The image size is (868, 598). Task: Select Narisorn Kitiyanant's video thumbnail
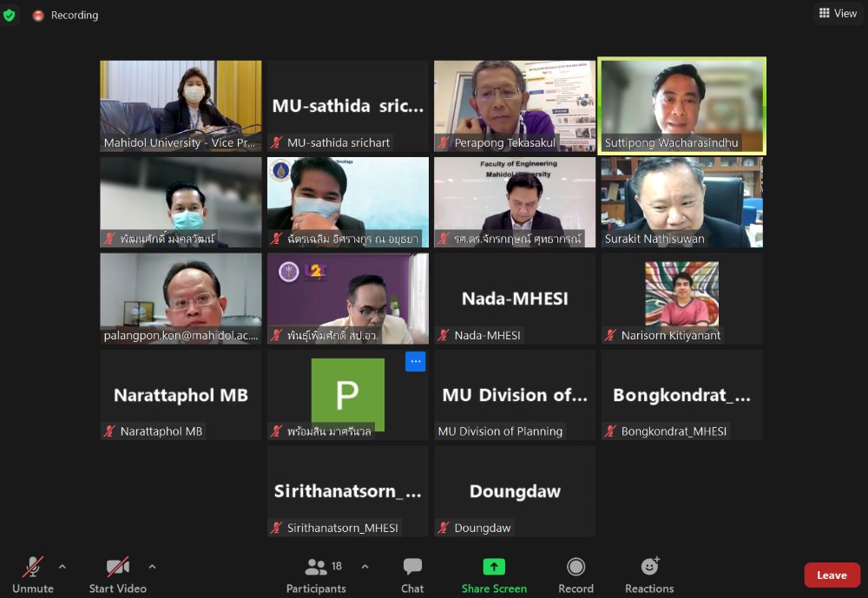click(681, 293)
